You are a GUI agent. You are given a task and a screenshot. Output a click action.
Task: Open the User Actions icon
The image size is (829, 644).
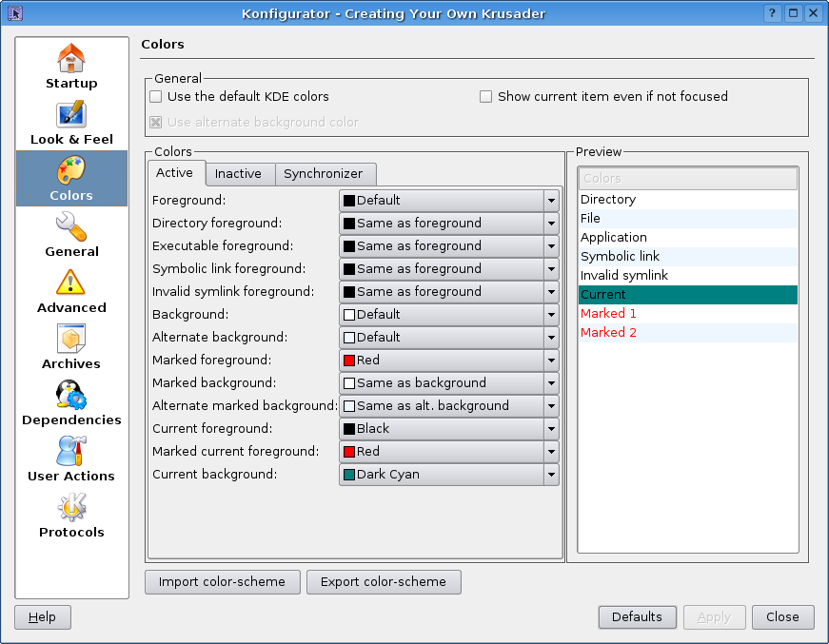(x=70, y=451)
